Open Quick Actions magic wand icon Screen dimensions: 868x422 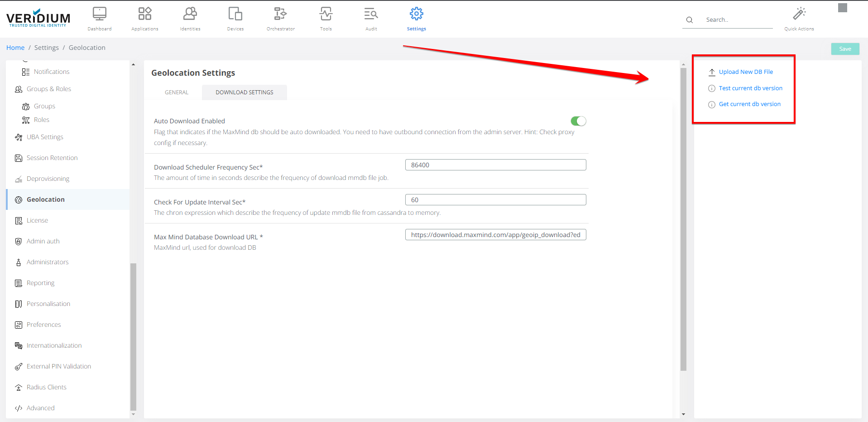(799, 14)
